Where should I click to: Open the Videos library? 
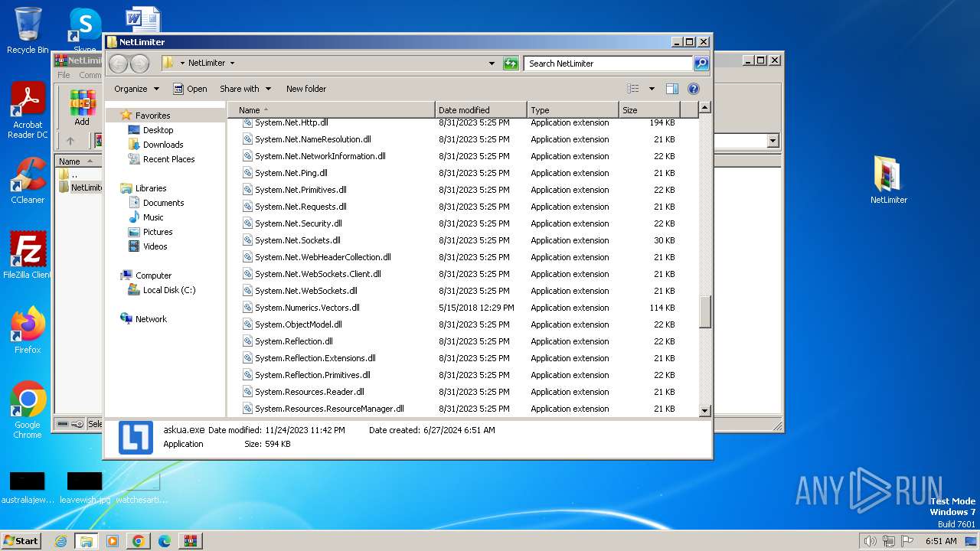[x=155, y=246]
